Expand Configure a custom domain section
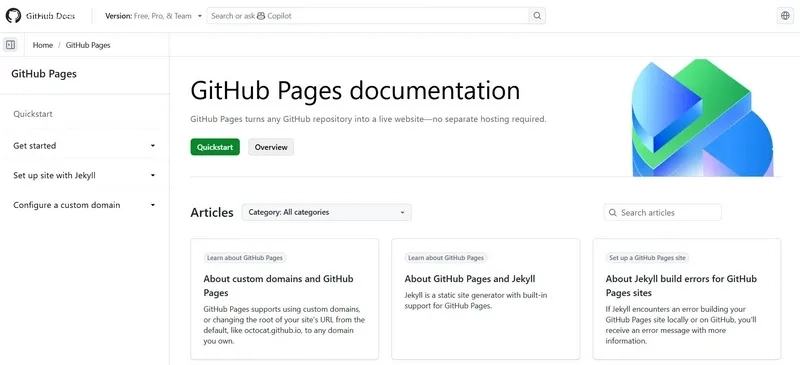This screenshot has height=365, width=800. (x=84, y=205)
